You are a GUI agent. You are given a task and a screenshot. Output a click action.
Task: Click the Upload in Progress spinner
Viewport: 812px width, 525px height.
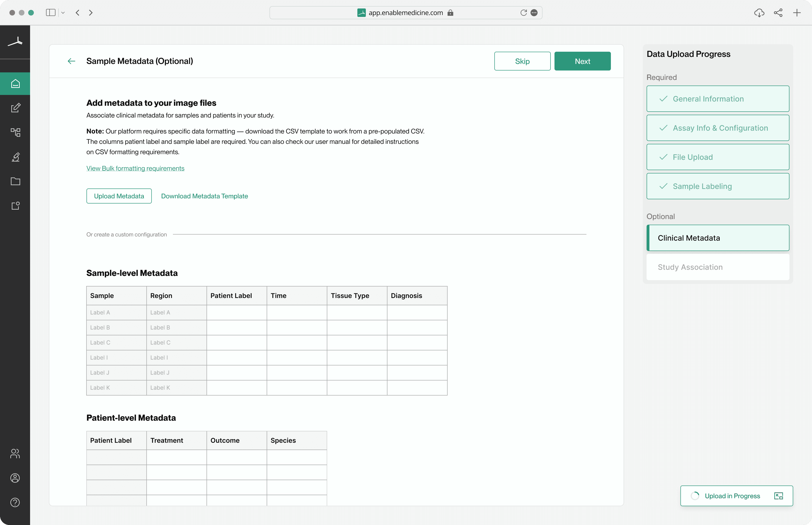695,496
